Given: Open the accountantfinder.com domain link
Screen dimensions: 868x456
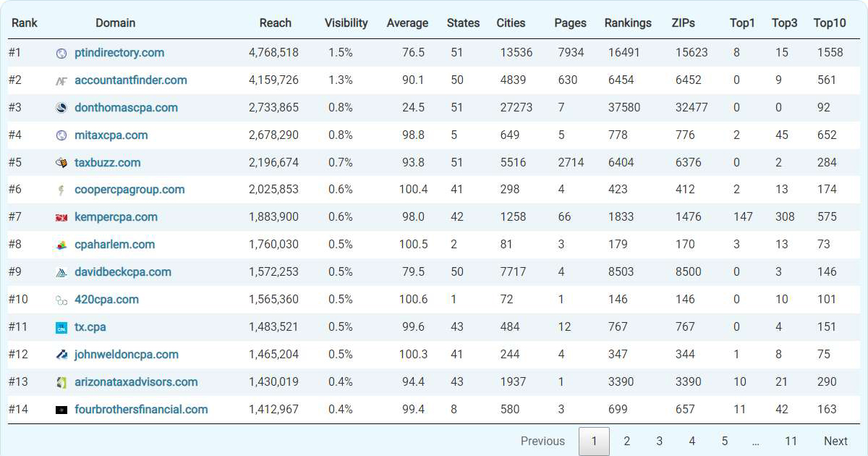Looking at the screenshot, I should [131, 80].
